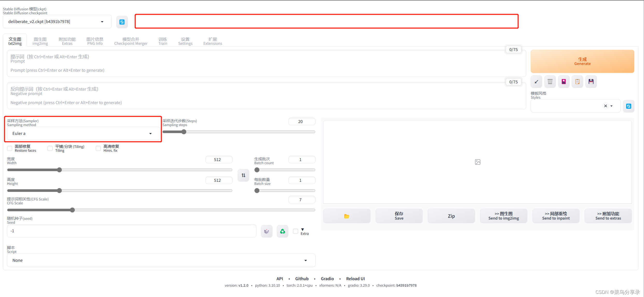Image resolution: width=644 pixels, height=297 pixels.
Task: Click Send to img2img
Action: point(503,216)
